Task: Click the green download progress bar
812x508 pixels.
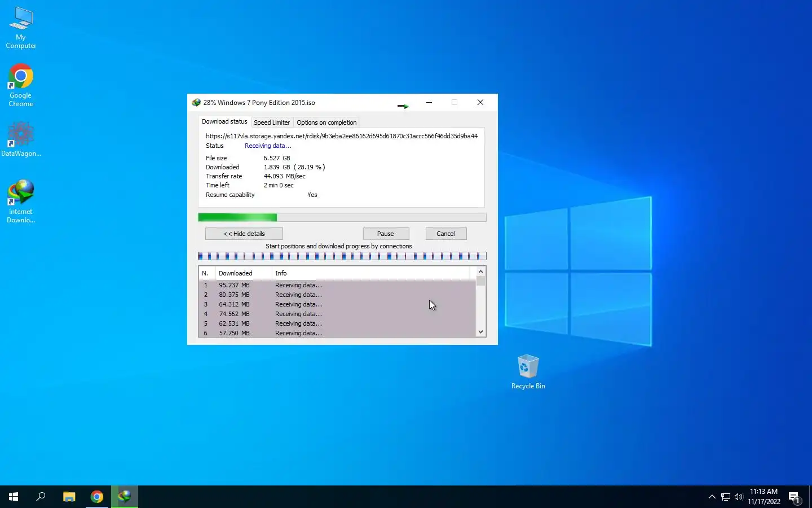Action: coord(342,217)
